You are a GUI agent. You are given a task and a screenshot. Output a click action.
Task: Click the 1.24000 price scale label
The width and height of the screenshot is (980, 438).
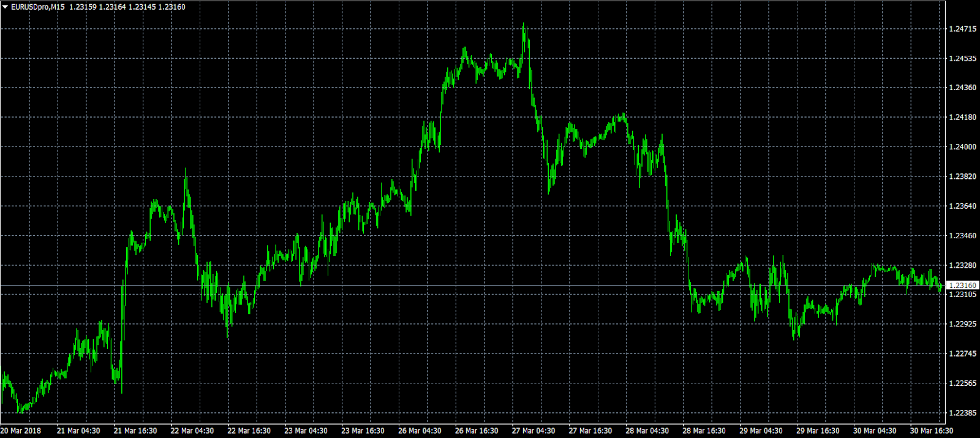pos(962,147)
